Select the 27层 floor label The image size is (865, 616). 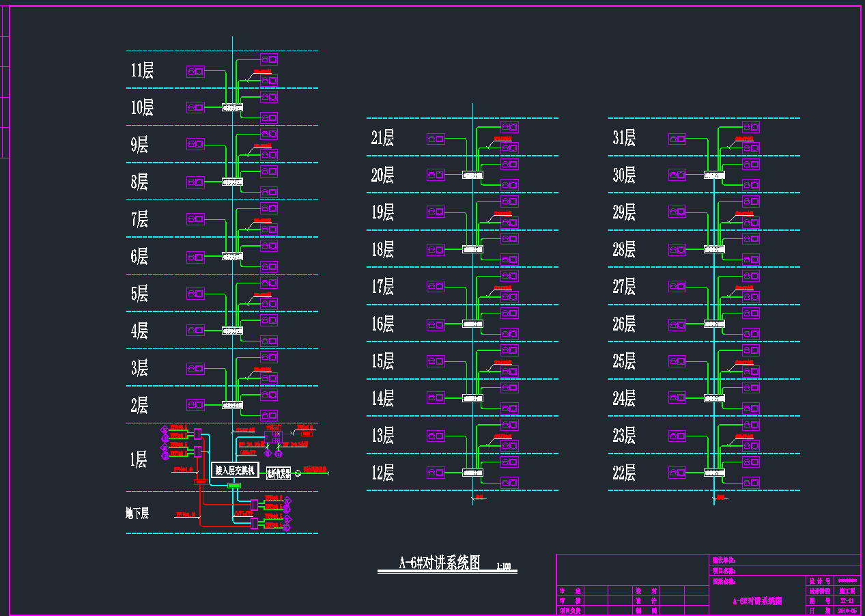click(624, 286)
